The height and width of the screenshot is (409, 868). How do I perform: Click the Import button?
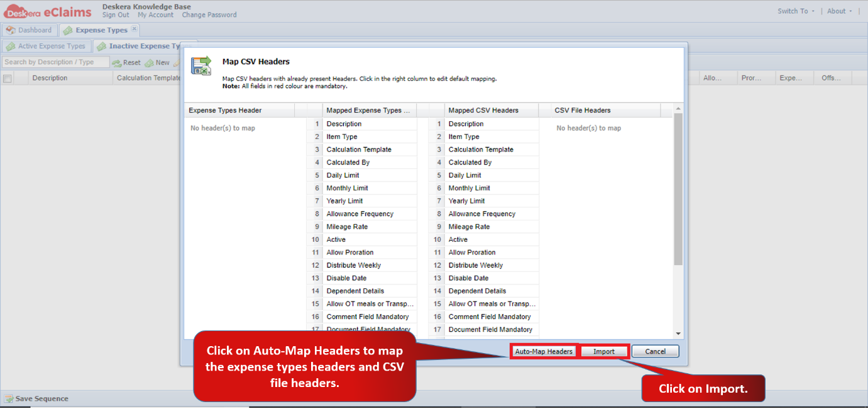pos(604,352)
